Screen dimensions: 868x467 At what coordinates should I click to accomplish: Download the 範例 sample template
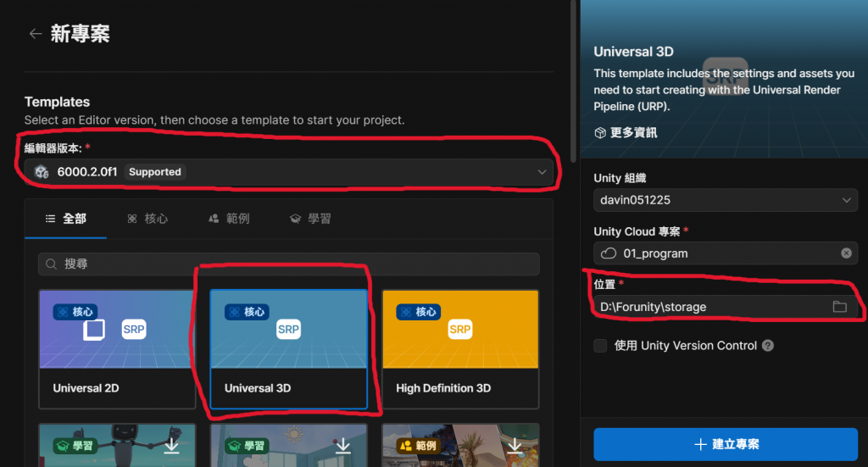click(515, 445)
